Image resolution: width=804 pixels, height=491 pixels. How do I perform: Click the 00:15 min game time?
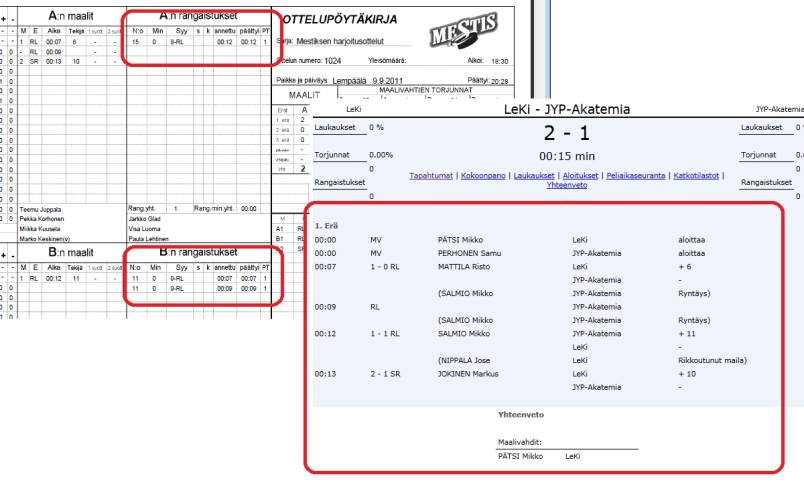[567, 156]
